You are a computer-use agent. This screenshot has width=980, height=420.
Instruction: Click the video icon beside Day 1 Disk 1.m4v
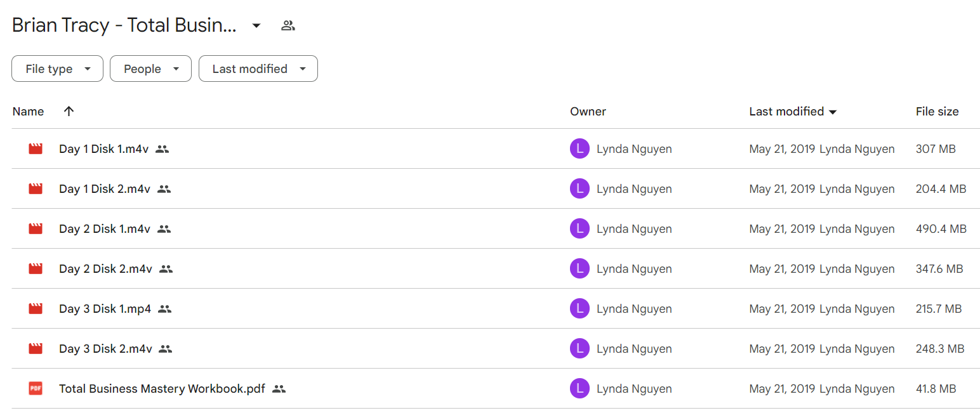(36, 149)
